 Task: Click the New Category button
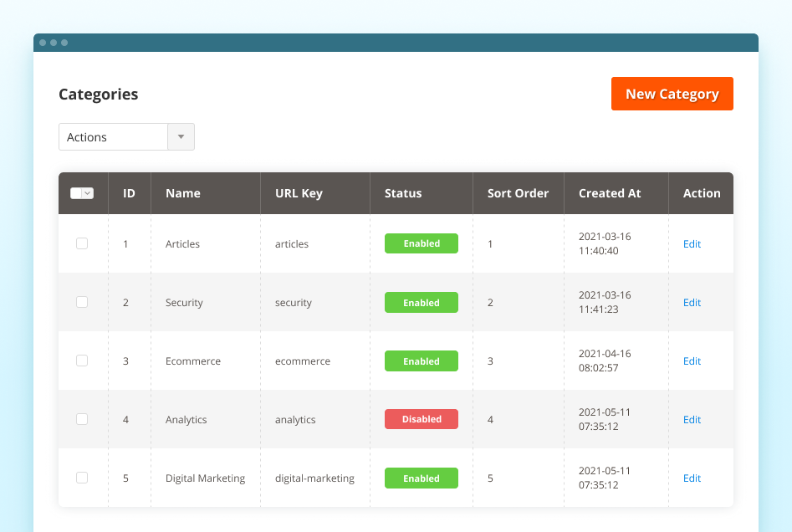click(x=672, y=94)
